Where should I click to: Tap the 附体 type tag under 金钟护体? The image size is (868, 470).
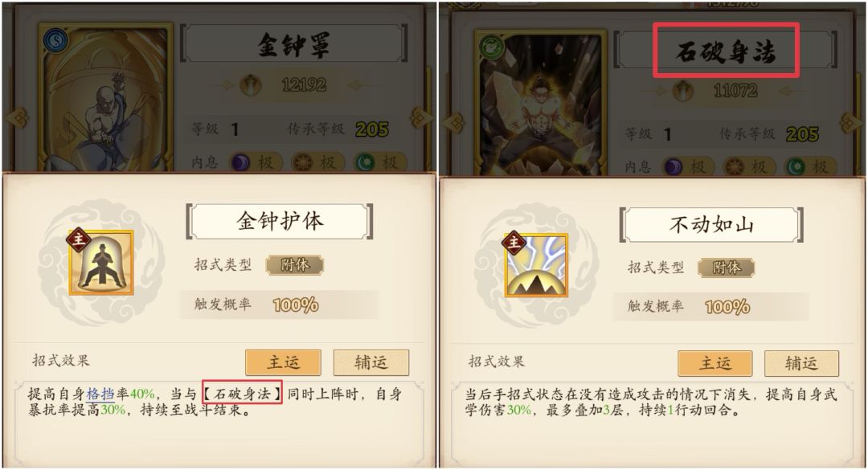(294, 265)
